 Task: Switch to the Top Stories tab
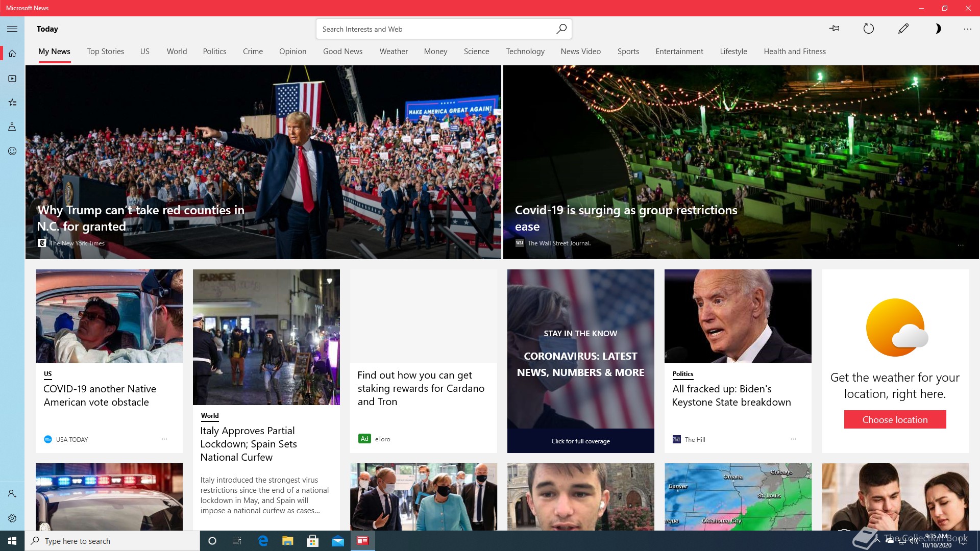coord(105,52)
